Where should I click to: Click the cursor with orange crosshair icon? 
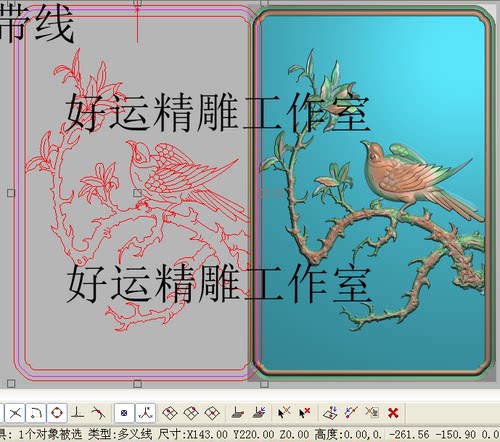(284, 413)
